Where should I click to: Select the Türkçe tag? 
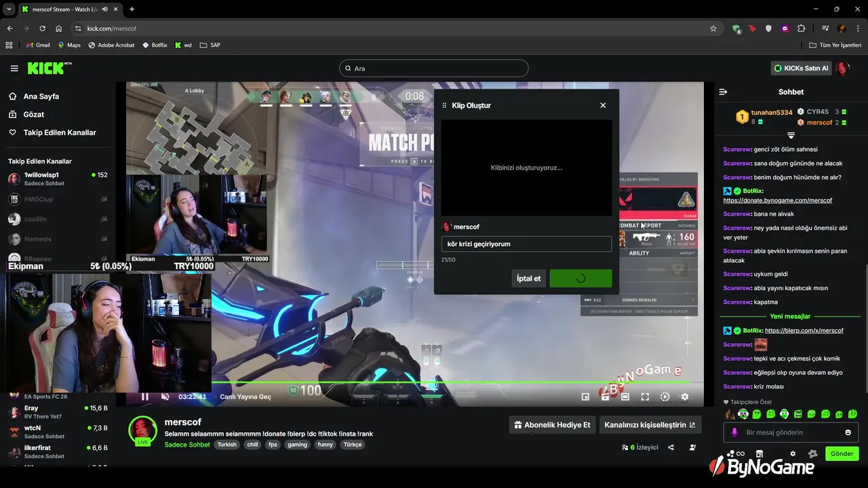pos(353,445)
